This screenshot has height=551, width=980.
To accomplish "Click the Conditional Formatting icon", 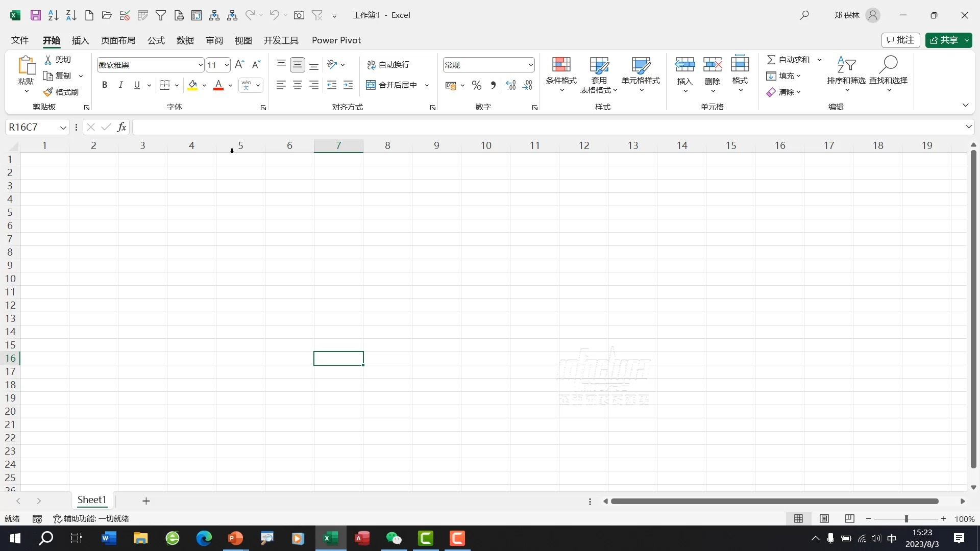I will pos(561,65).
